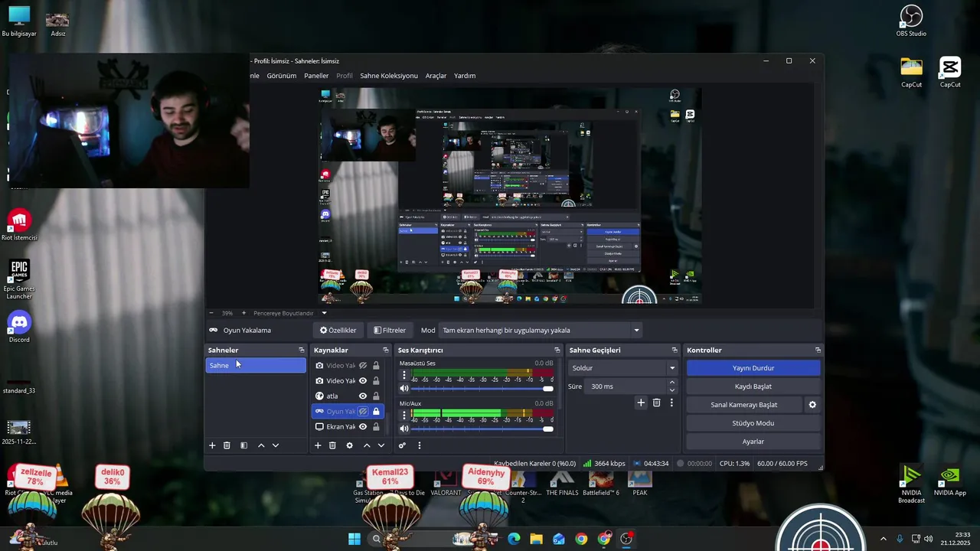Select the Sahne scene in list
The image size is (980, 551).
click(256, 366)
